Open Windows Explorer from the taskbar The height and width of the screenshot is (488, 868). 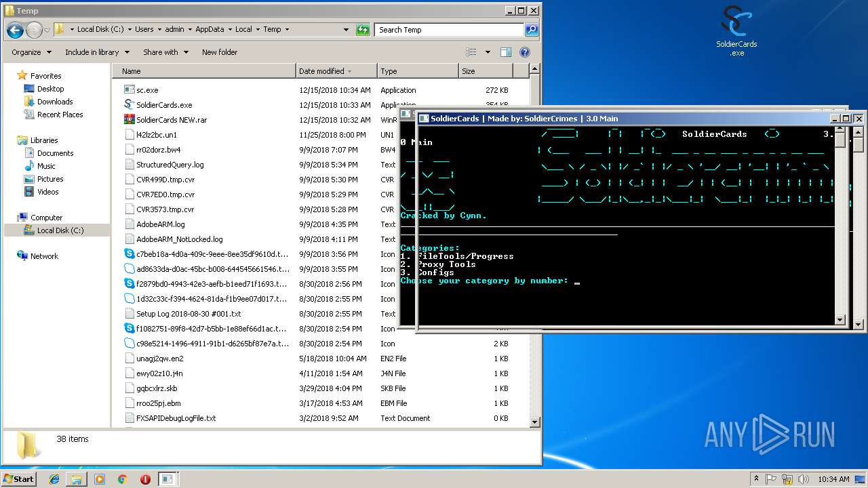pos(77,479)
